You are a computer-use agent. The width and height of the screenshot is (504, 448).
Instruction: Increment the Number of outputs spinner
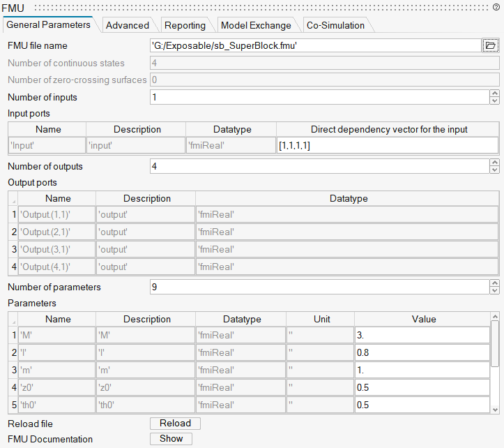coord(494,163)
